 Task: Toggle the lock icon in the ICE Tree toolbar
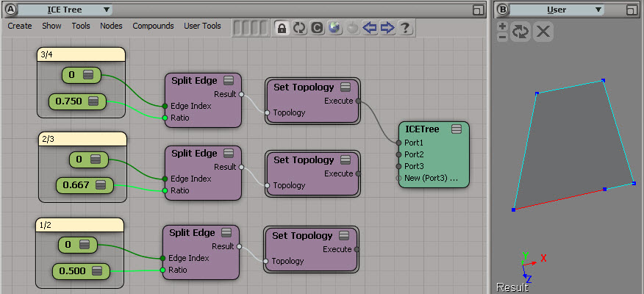coord(282,28)
